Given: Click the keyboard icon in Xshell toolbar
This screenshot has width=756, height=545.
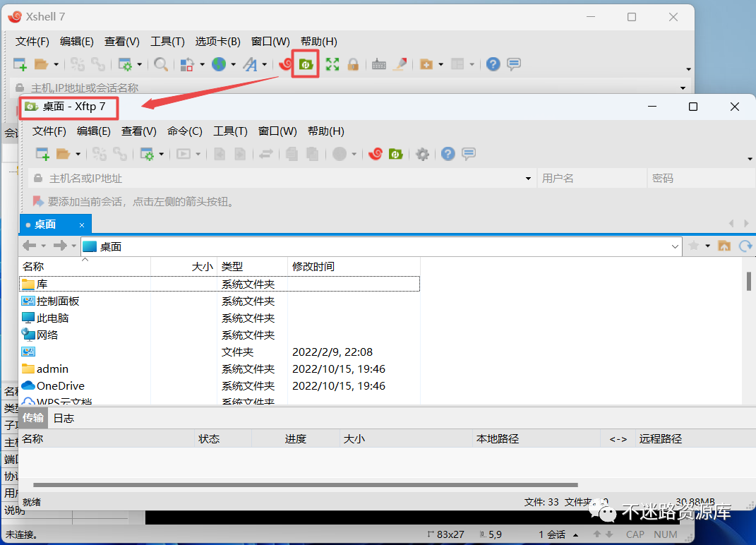Looking at the screenshot, I should [379, 64].
